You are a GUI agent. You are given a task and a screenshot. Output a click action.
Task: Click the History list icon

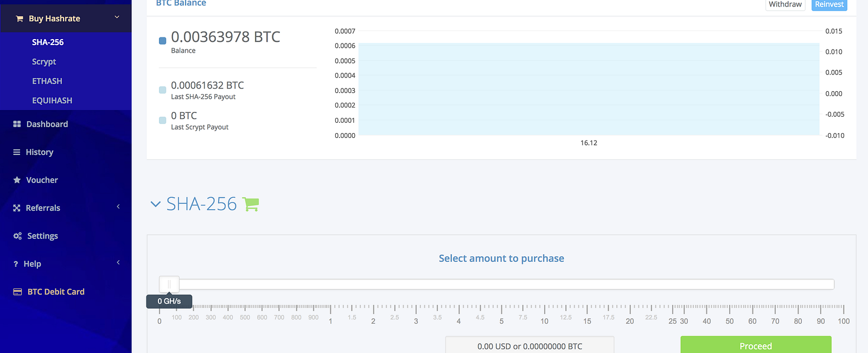(x=17, y=152)
